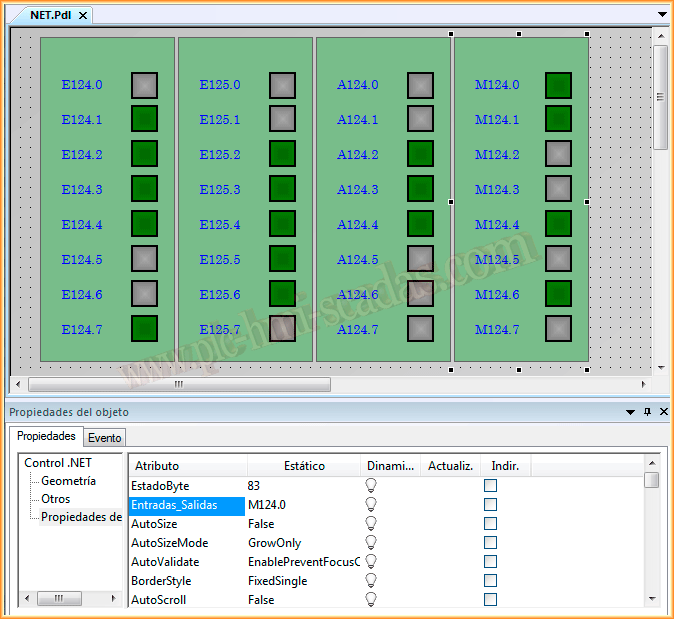Click the M124.7 gray indicator square
Image resolution: width=674 pixels, height=619 pixels.
tap(558, 330)
